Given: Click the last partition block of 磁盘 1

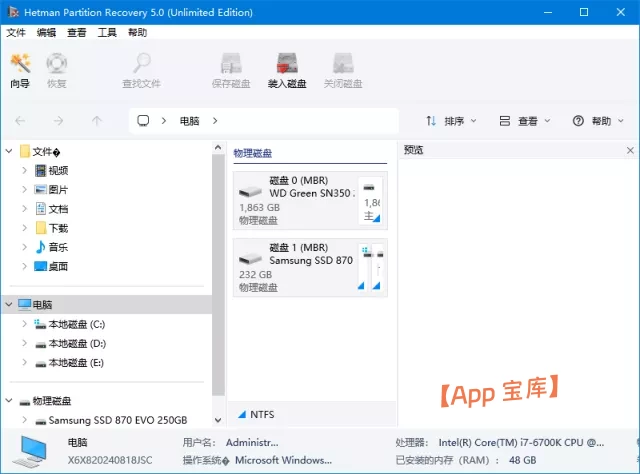Looking at the screenshot, I should 378,267.
